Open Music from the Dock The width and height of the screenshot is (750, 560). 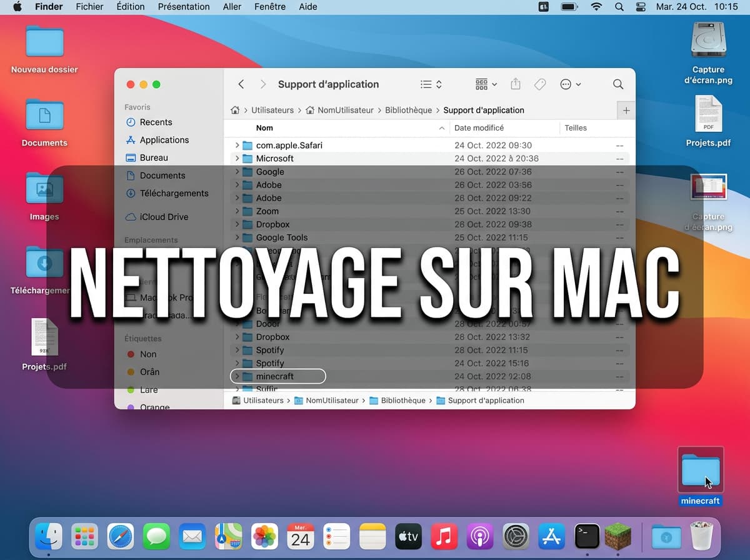(444, 536)
